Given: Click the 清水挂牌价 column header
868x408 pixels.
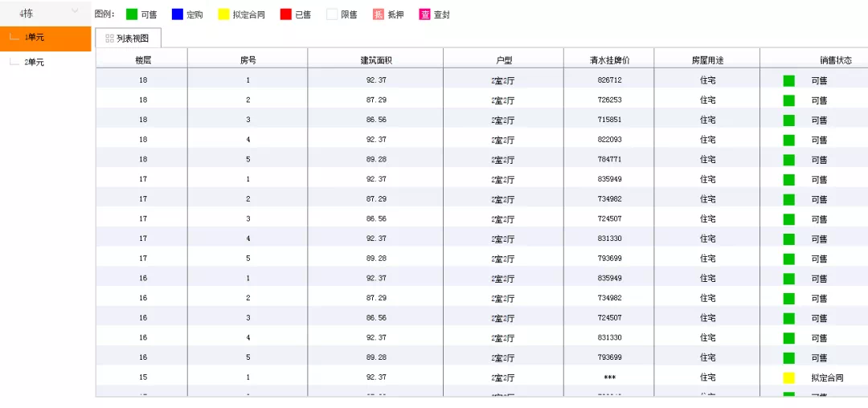Looking at the screenshot, I should coord(609,59).
